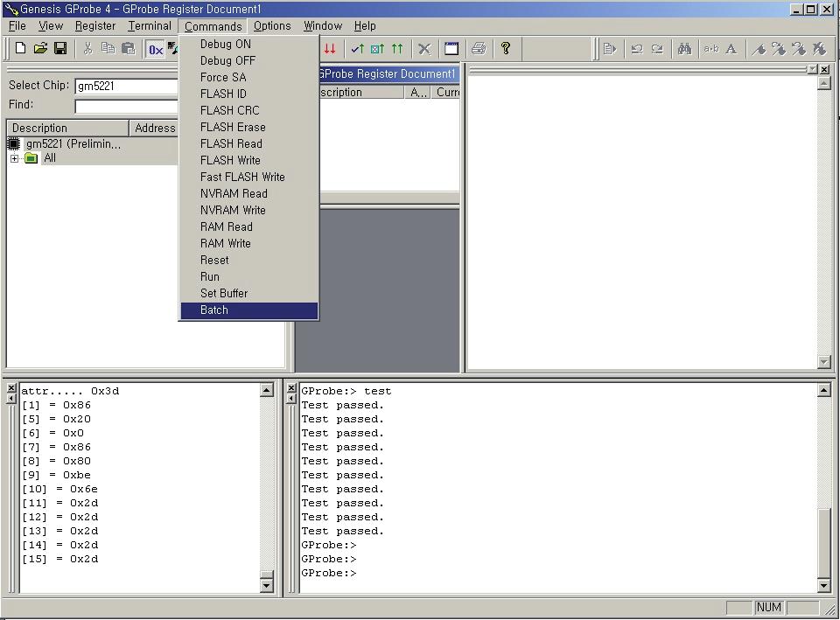Click the scroll down arrow in GProbe terminal

click(x=824, y=586)
